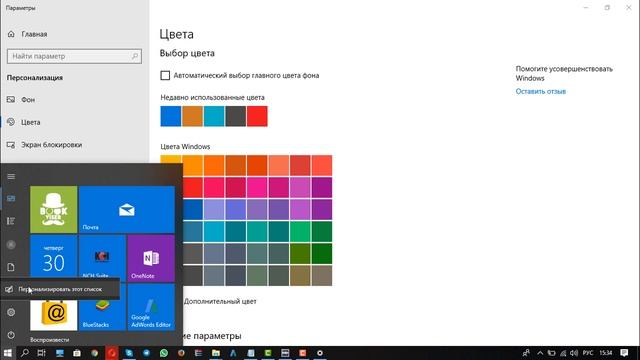Image resolution: width=640 pixels, height=360 pixels.
Task: Launch the OneNote tile
Action: click(151, 258)
